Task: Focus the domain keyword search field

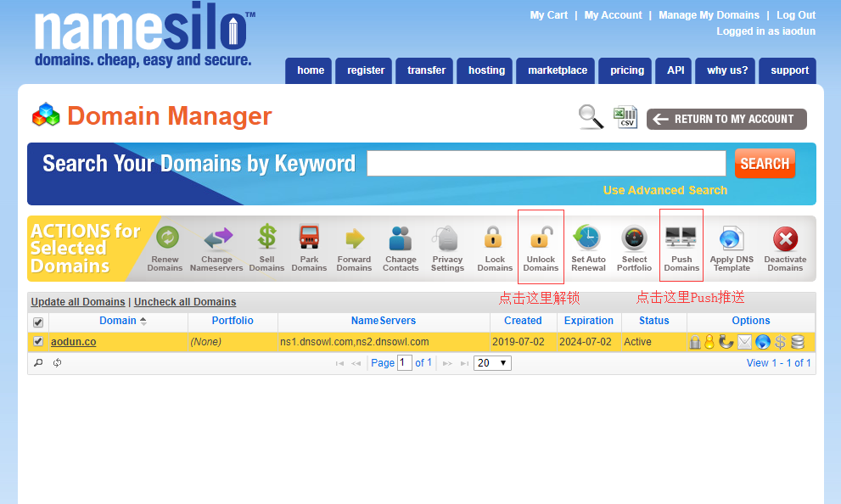Action: 546,164
